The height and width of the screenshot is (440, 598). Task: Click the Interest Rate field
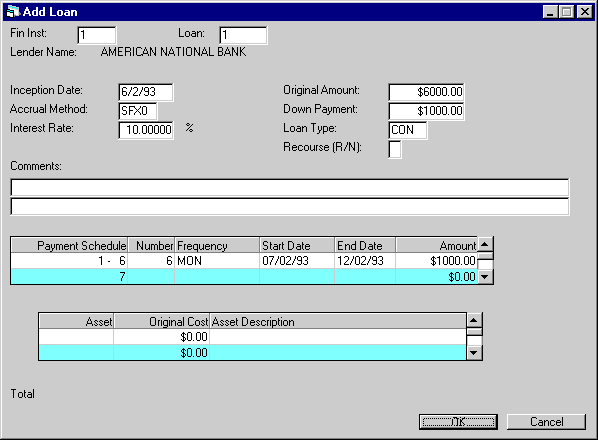[x=146, y=130]
